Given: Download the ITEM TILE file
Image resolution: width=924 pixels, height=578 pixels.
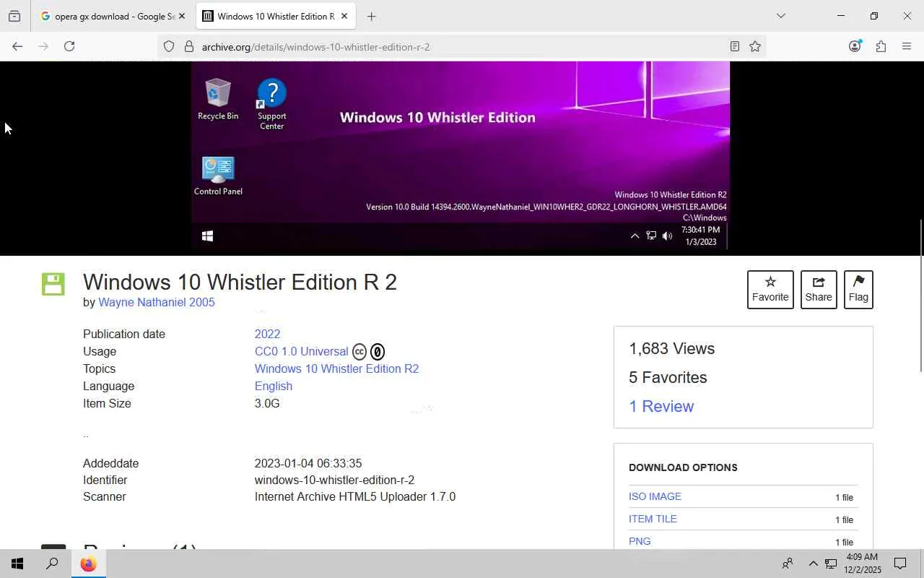Looking at the screenshot, I should pos(653,519).
